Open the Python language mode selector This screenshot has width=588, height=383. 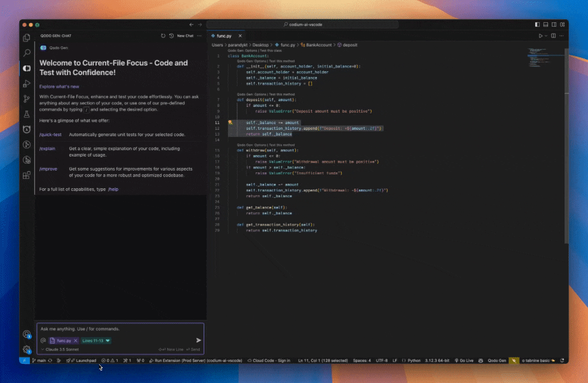(x=414, y=361)
